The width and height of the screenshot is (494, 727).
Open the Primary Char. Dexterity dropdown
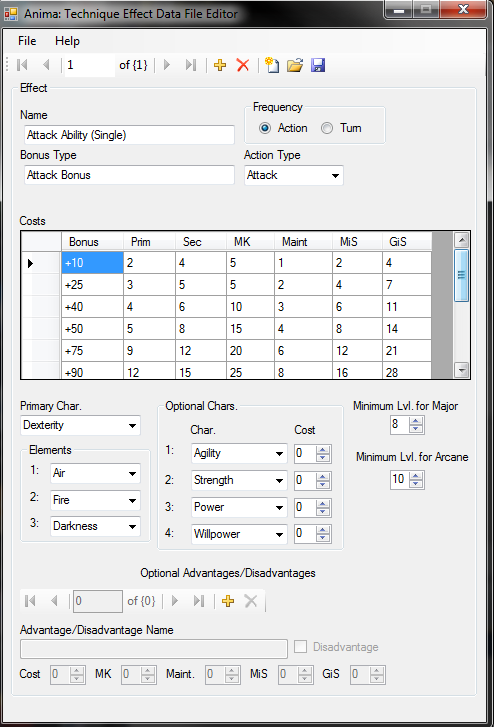(80, 425)
